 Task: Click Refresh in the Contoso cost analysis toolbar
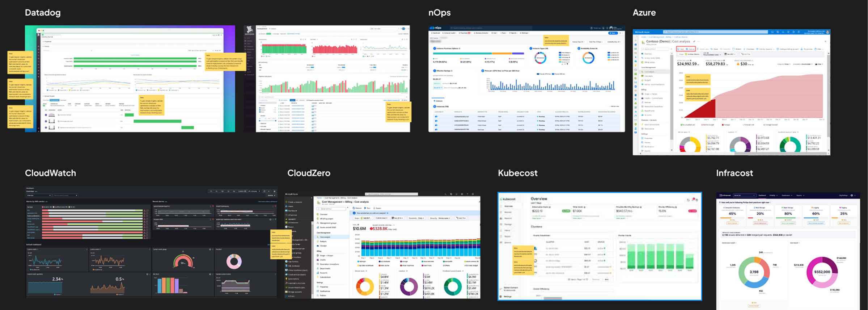click(737, 49)
